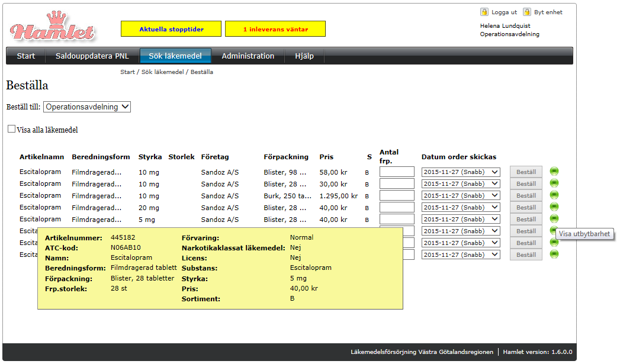Expand date dropdown for 20 mg Escitalopram
The image size is (620, 364).
coord(461,208)
